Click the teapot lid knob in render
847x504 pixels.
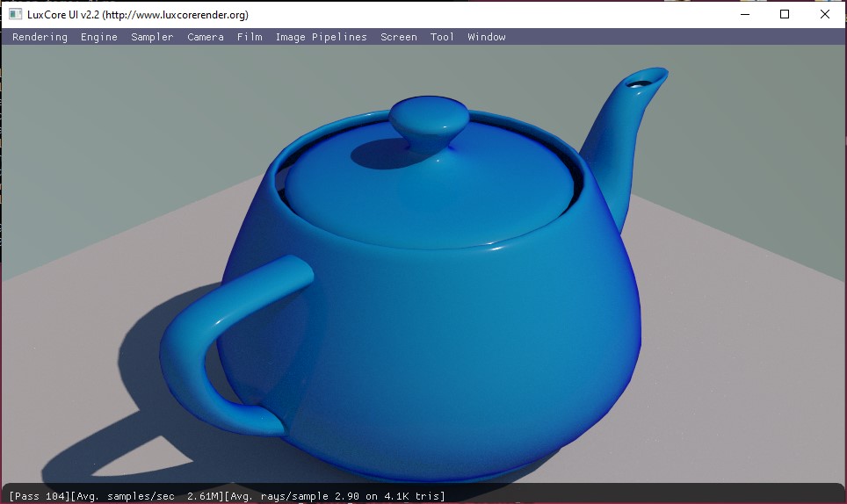(x=428, y=121)
